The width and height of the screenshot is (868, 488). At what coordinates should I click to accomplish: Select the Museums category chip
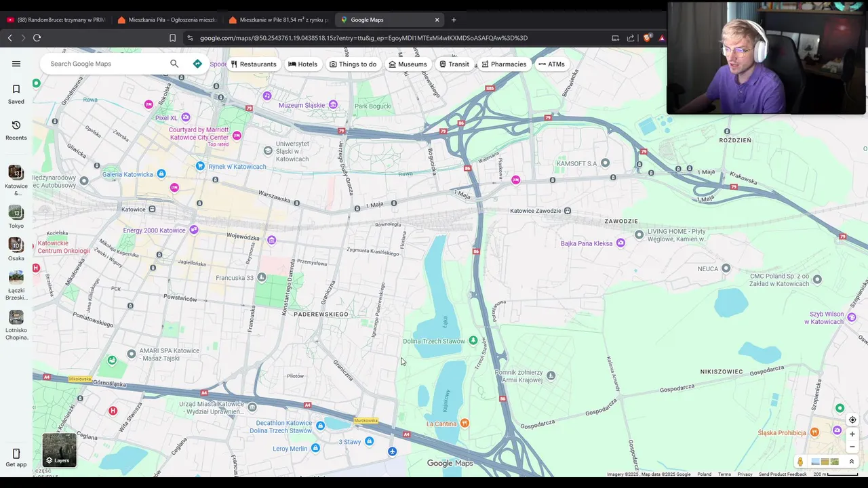click(x=408, y=64)
